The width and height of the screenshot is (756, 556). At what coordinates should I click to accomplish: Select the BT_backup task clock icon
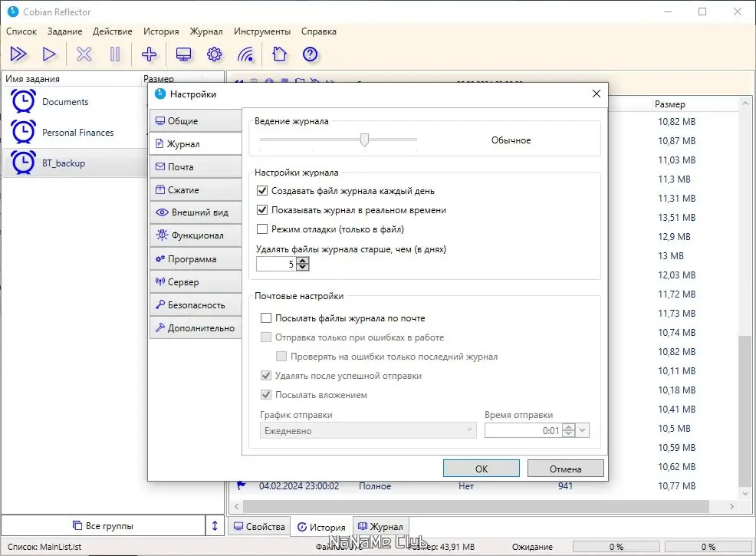pos(23,163)
